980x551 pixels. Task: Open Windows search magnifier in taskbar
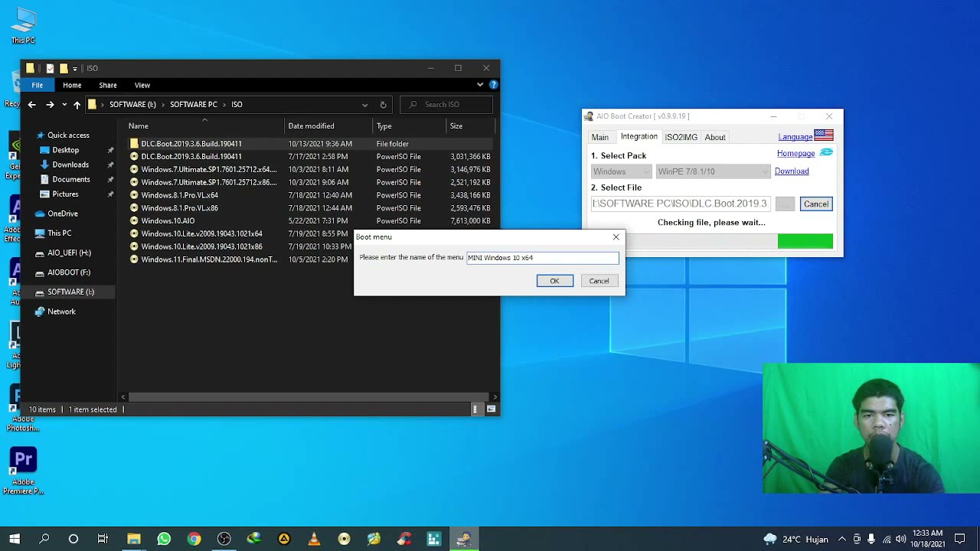[x=44, y=539]
